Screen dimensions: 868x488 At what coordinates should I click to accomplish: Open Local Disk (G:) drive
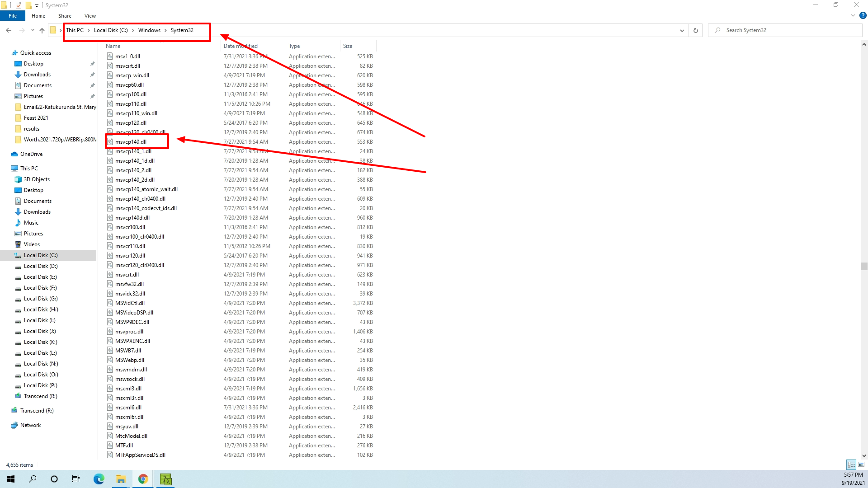point(41,299)
